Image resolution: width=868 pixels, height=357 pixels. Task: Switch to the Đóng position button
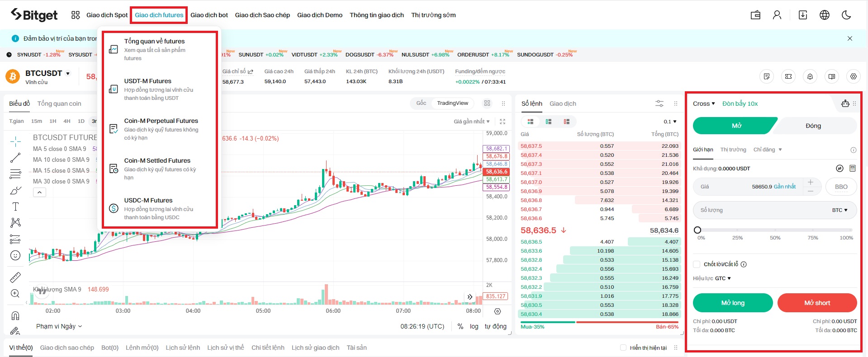(813, 126)
